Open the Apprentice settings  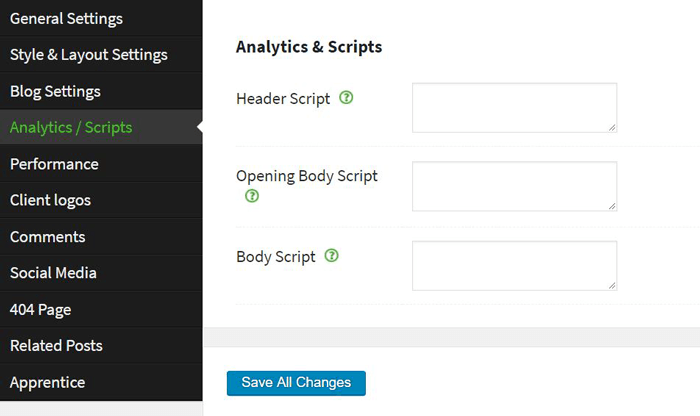pyautogui.click(x=101, y=382)
